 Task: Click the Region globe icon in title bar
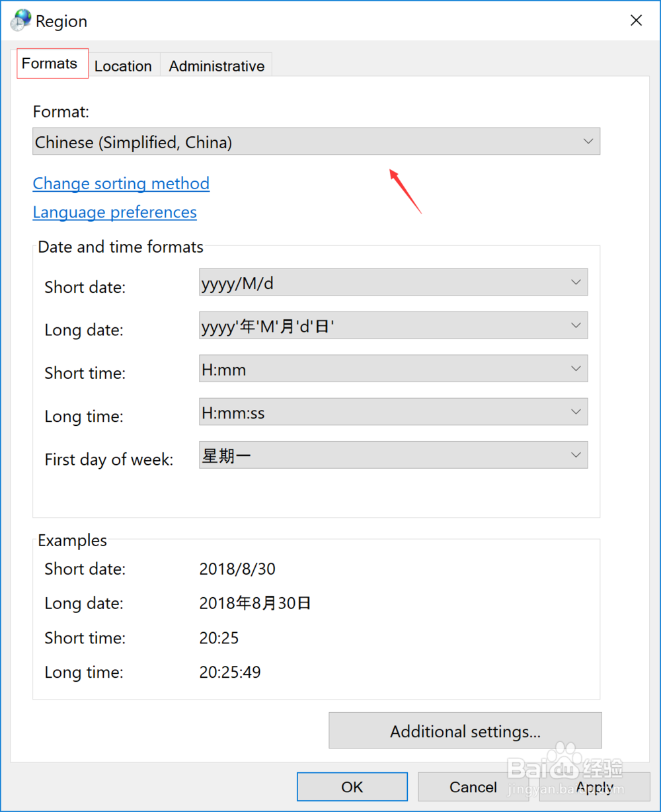[20, 20]
